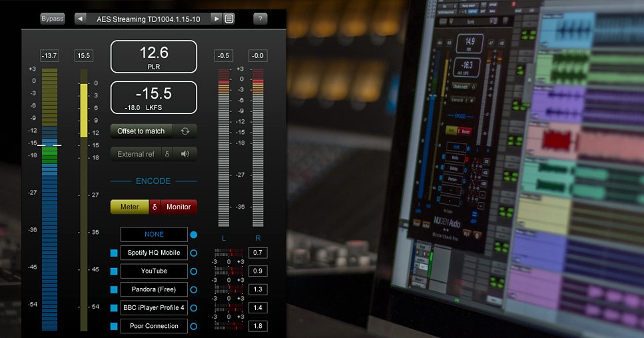Select the NONE encode radio button
The image size is (644, 338).
click(x=194, y=235)
